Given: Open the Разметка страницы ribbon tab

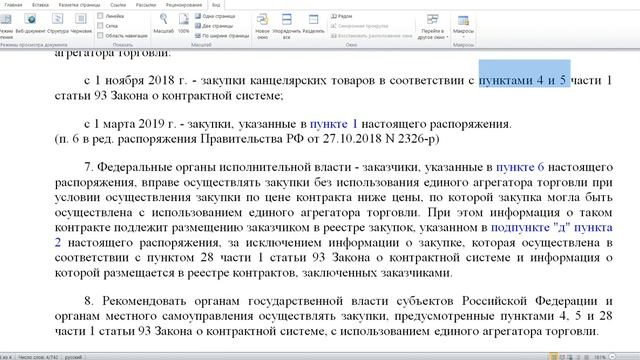Looking at the screenshot, I should coord(79,5).
